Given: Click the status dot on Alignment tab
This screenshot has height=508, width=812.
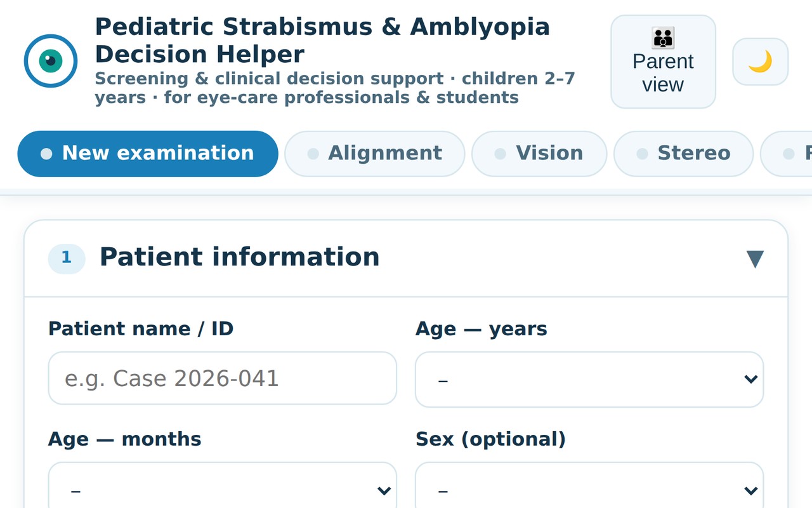Looking at the screenshot, I should [x=313, y=154].
